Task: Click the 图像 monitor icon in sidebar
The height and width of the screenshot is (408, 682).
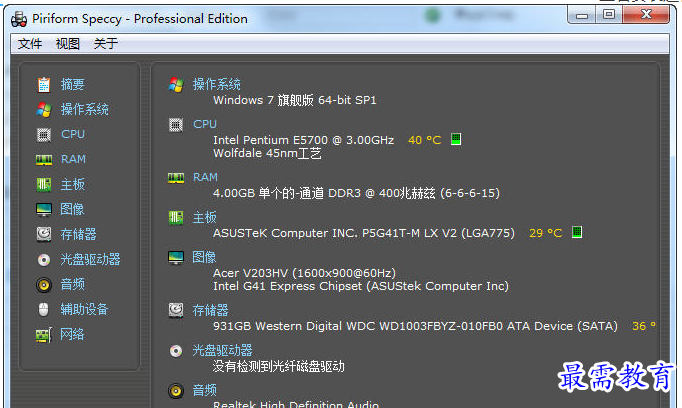Action: 43,210
